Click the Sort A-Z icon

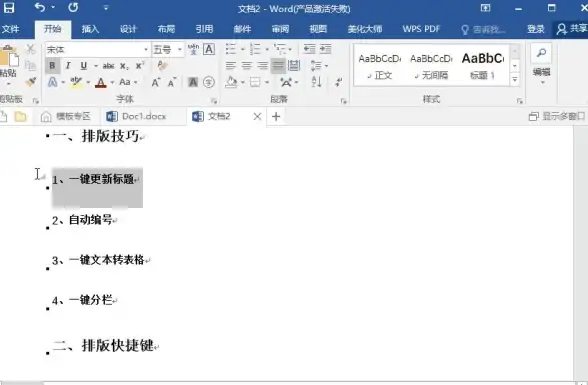point(316,82)
